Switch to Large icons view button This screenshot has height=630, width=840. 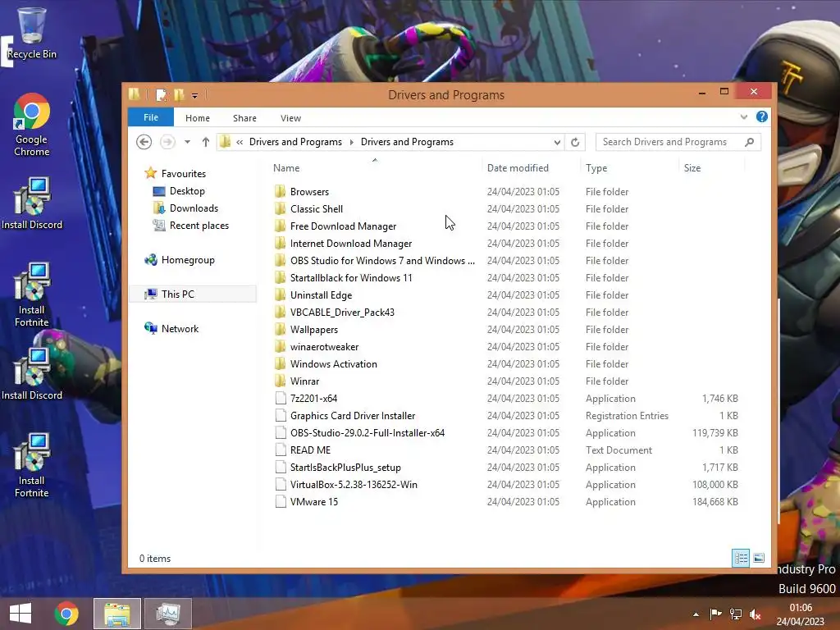click(x=759, y=558)
